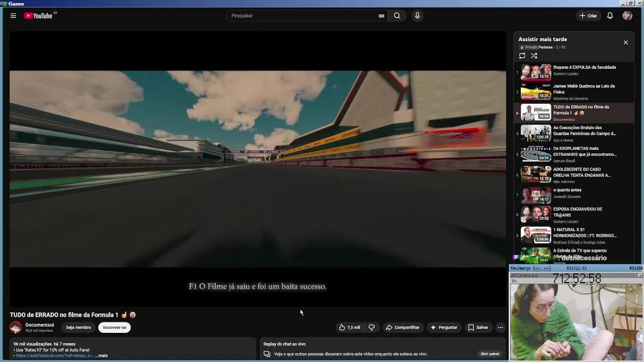Viewport: 644px width, 362px height.
Task: Click the Camera.exe title bar icon
Action: pos(513,276)
